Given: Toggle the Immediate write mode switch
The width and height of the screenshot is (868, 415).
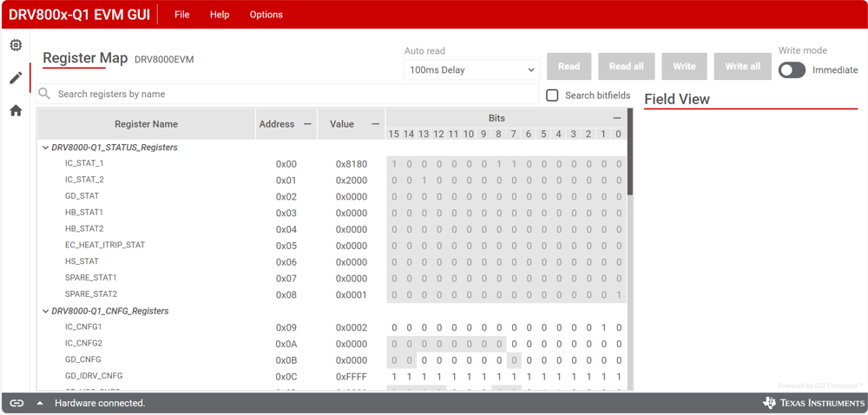Looking at the screenshot, I should pos(792,70).
